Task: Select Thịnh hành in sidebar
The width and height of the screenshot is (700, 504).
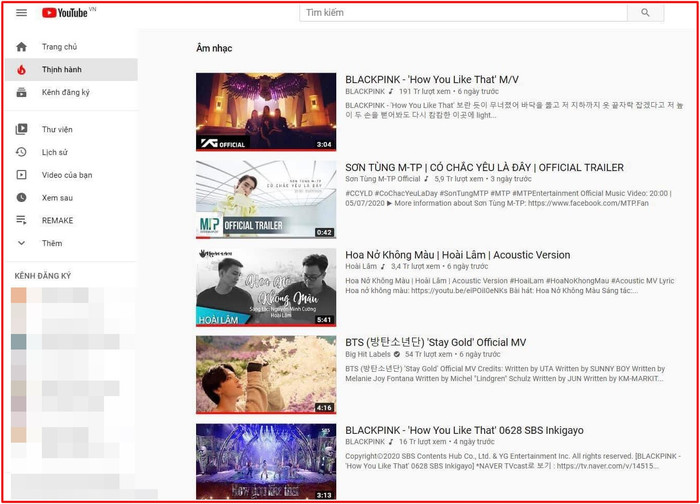Action: pos(71,70)
